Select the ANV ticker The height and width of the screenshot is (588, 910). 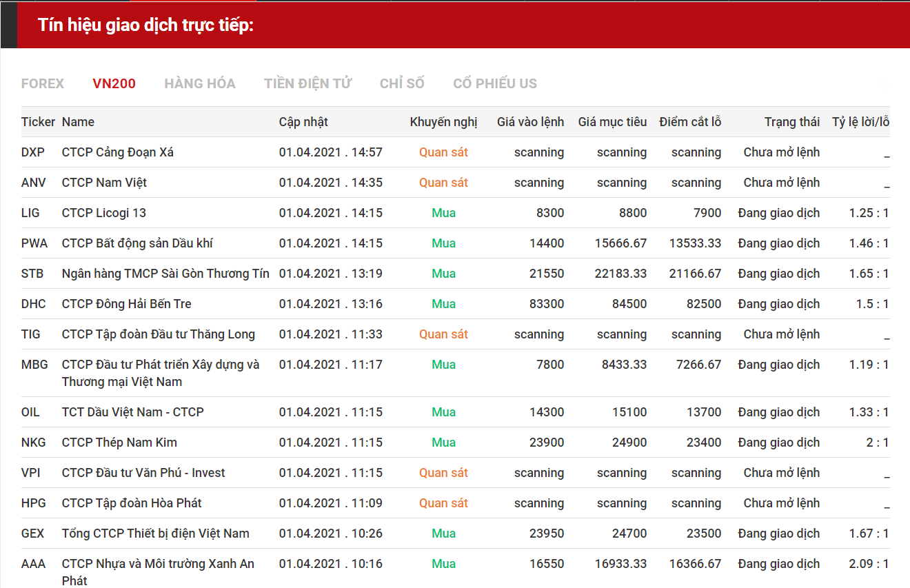coord(33,183)
